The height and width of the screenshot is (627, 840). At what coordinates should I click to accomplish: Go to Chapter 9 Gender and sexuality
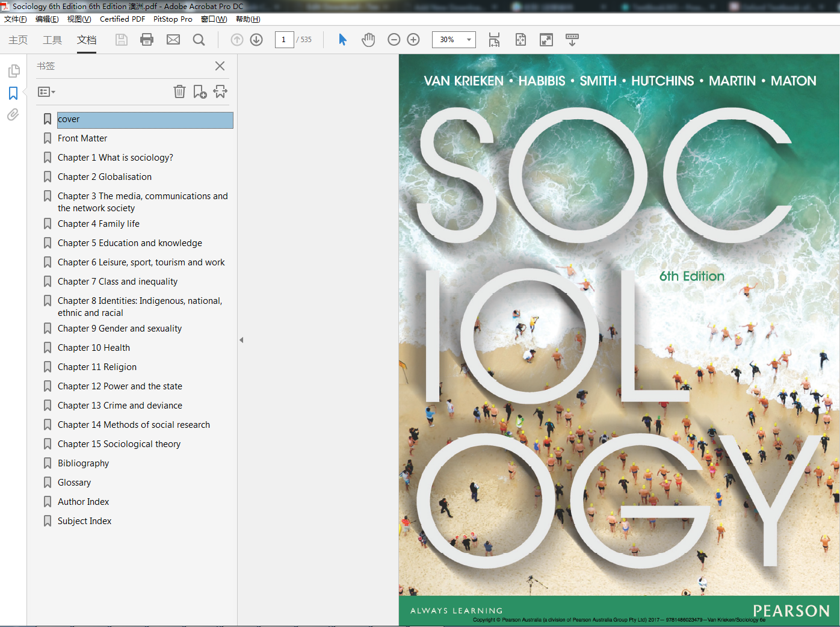click(120, 329)
